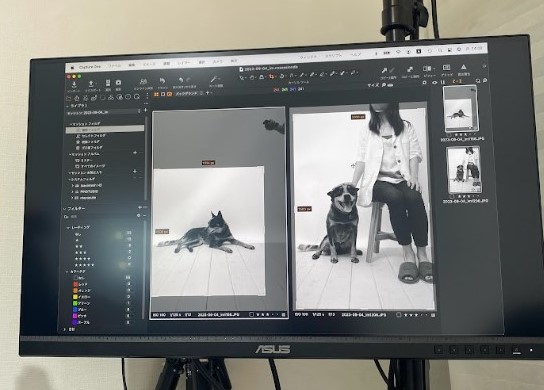Filter by the green color tag swatch
This screenshot has width=544, height=390.
75,303
